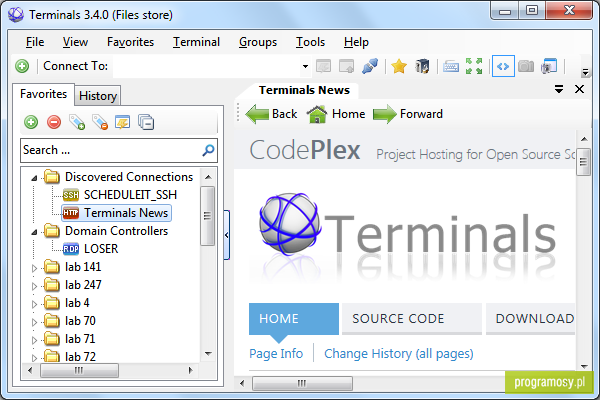Add a favorite with the green plus in Favorites panel
This screenshot has height=400, width=600.
click(31, 122)
